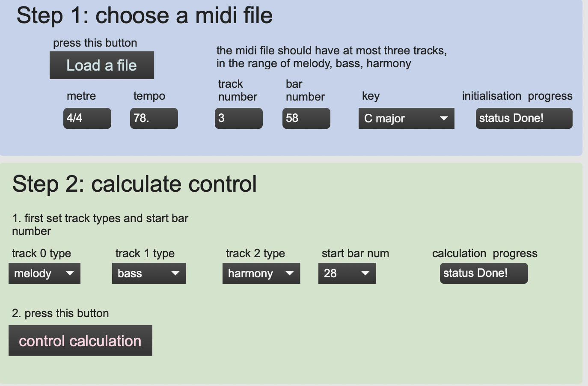Expand the track 0 type melody dropdown
Viewport: 588px width, 386px height.
coord(45,273)
